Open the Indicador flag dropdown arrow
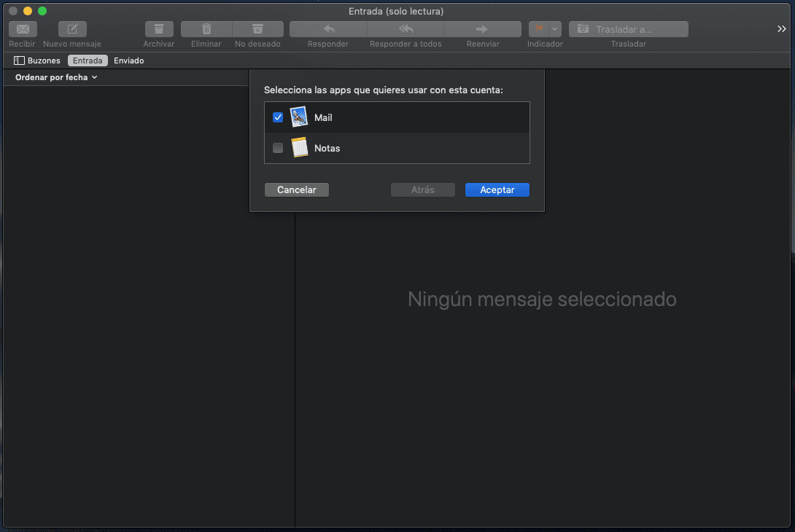Viewport: 795px width, 532px height. [555, 29]
